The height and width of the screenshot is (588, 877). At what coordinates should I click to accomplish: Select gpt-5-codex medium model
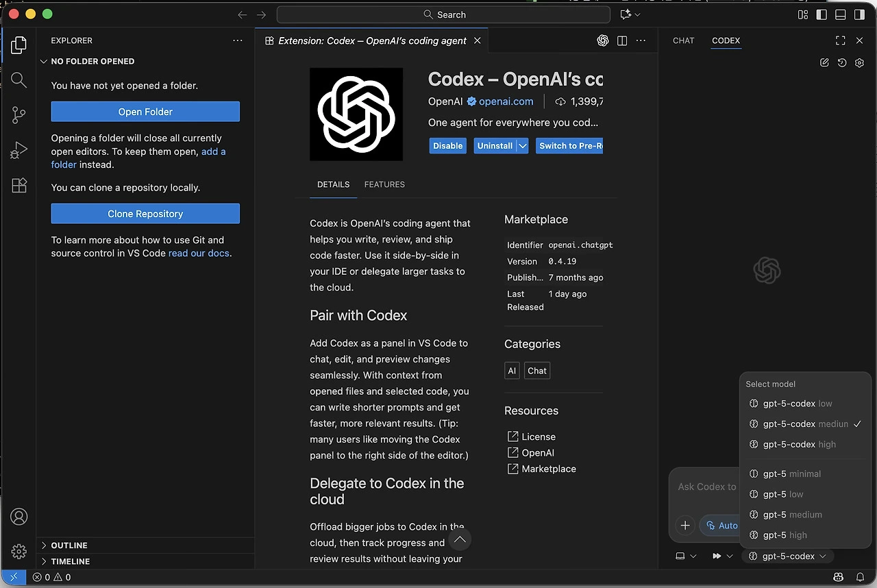(805, 424)
